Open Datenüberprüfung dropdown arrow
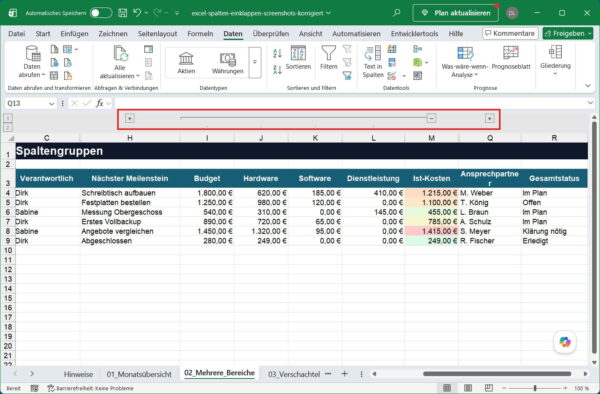 (404, 76)
